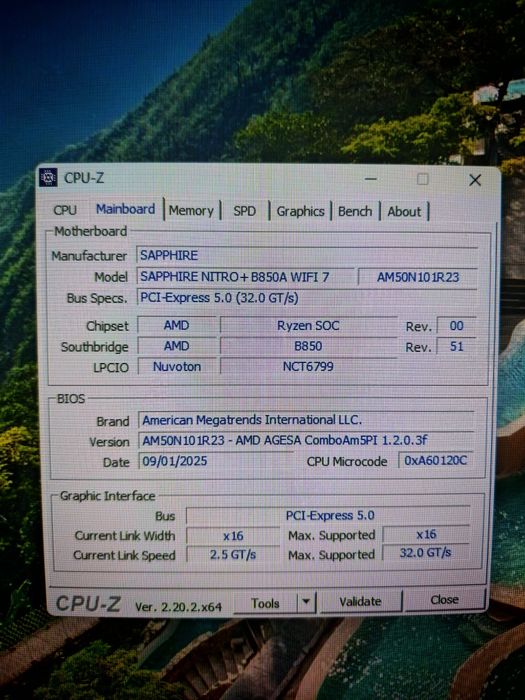Screen dimensions: 525x700
Task: Click BIOS brand American Megatrends International LLC.
Action: (306, 420)
